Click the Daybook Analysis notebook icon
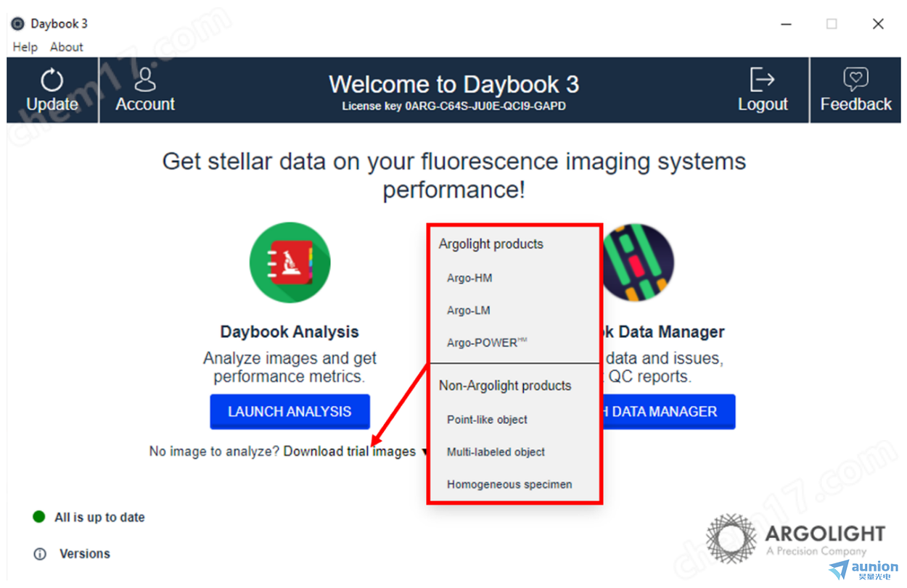907x588 pixels. tap(290, 262)
